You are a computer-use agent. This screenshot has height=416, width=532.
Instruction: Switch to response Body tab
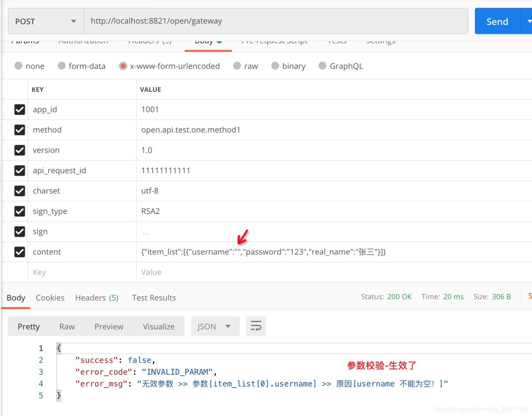pyautogui.click(x=16, y=298)
